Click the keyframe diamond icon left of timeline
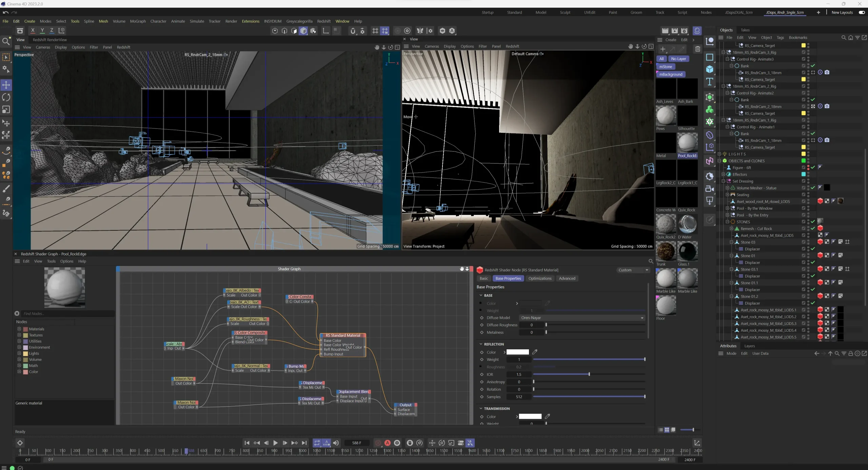 click(x=20, y=443)
